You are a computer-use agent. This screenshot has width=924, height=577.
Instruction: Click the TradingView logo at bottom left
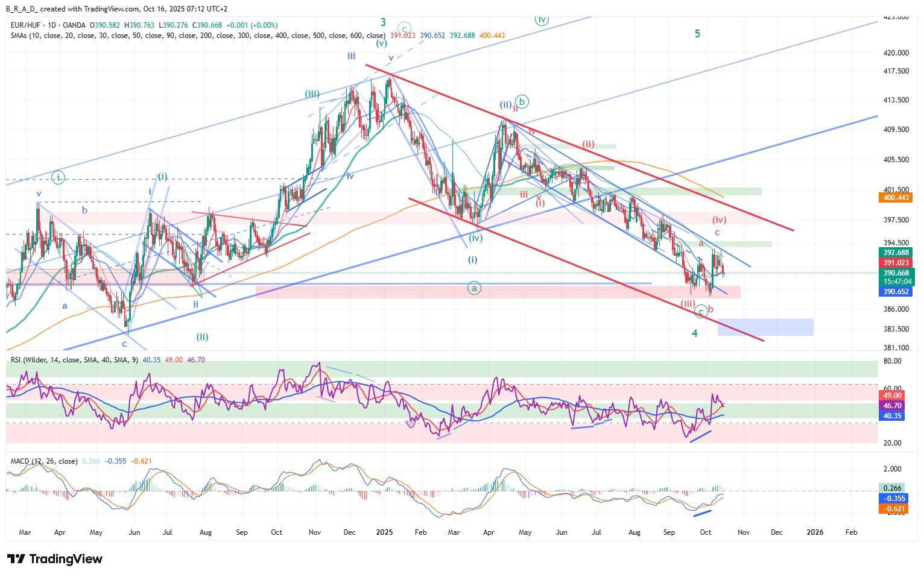[x=54, y=559]
